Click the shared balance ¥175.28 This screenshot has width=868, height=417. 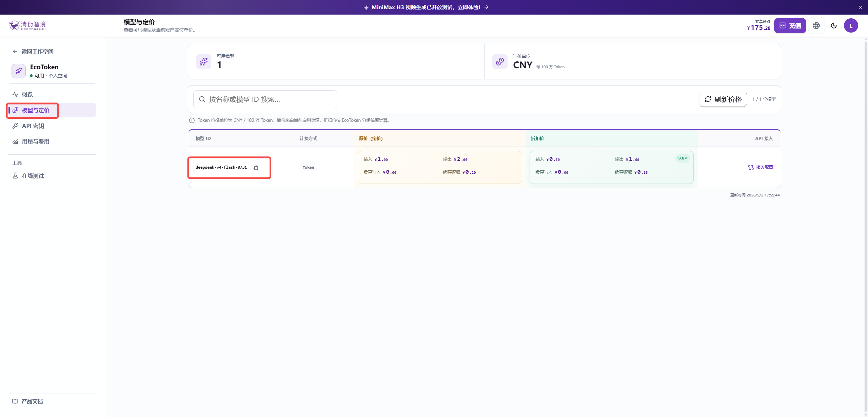point(759,27)
